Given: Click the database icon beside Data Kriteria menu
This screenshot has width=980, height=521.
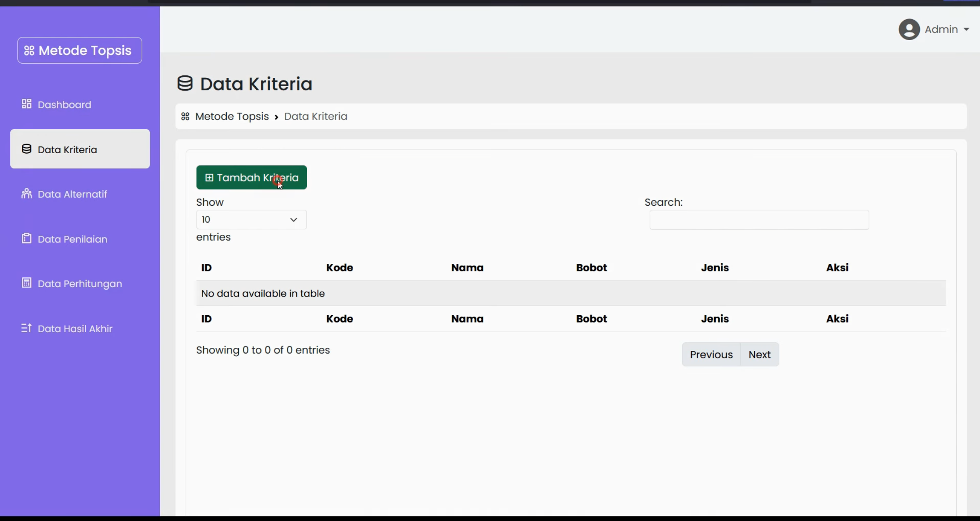Looking at the screenshot, I should (x=26, y=149).
